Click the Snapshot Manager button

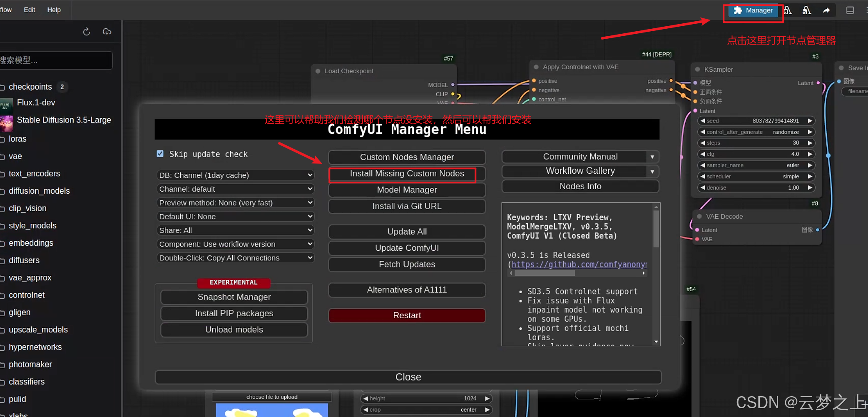[x=234, y=297]
